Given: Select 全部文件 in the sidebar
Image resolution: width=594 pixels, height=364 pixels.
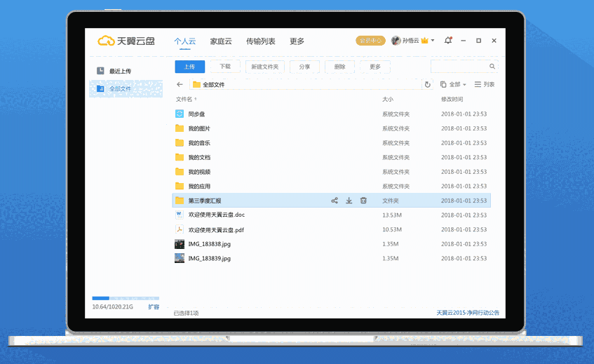Looking at the screenshot, I should click(x=126, y=88).
